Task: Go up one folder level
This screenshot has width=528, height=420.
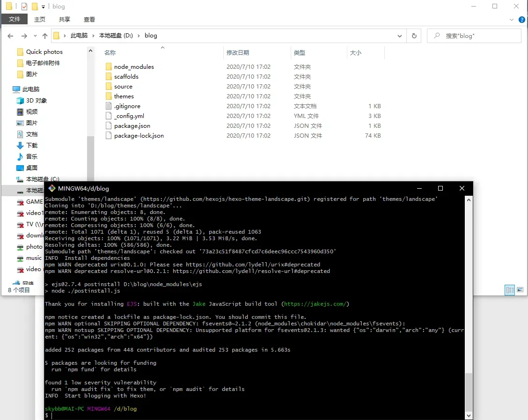Action: click(45, 36)
